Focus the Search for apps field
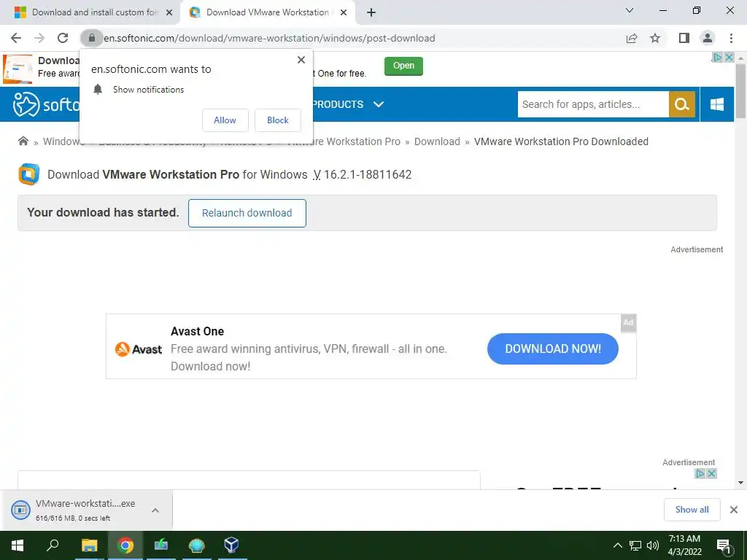 pos(593,104)
